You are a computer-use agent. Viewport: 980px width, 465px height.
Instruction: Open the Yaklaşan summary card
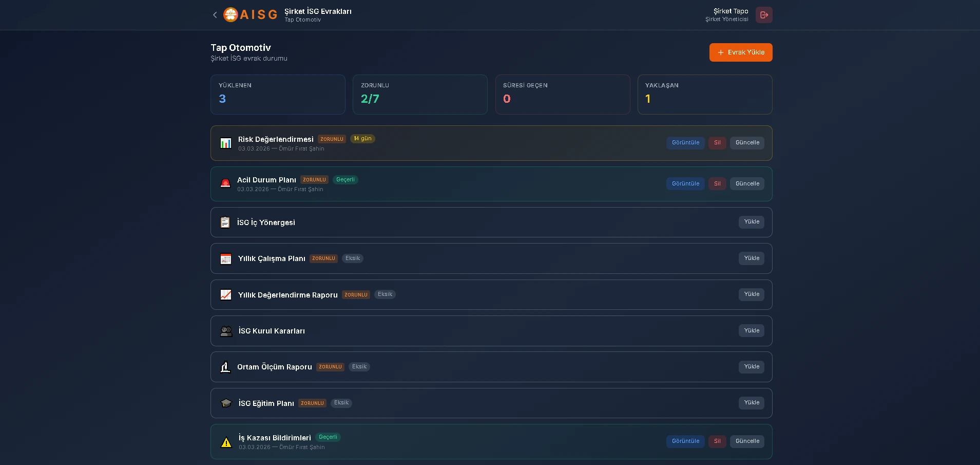point(704,95)
